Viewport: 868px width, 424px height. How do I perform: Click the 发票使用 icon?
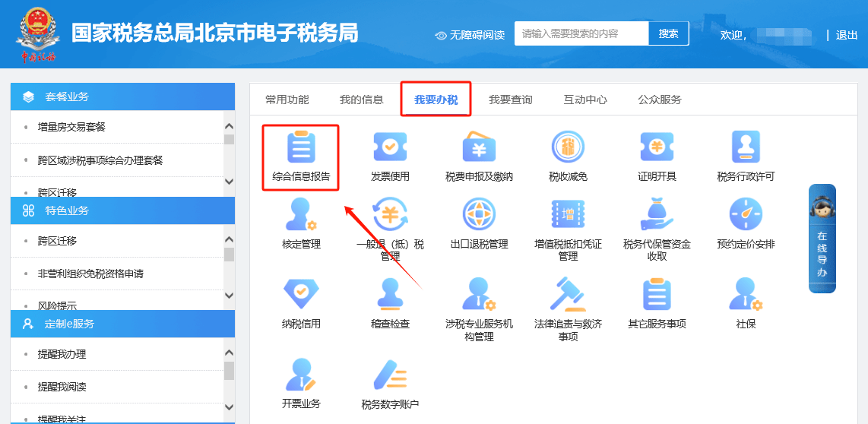coord(390,149)
